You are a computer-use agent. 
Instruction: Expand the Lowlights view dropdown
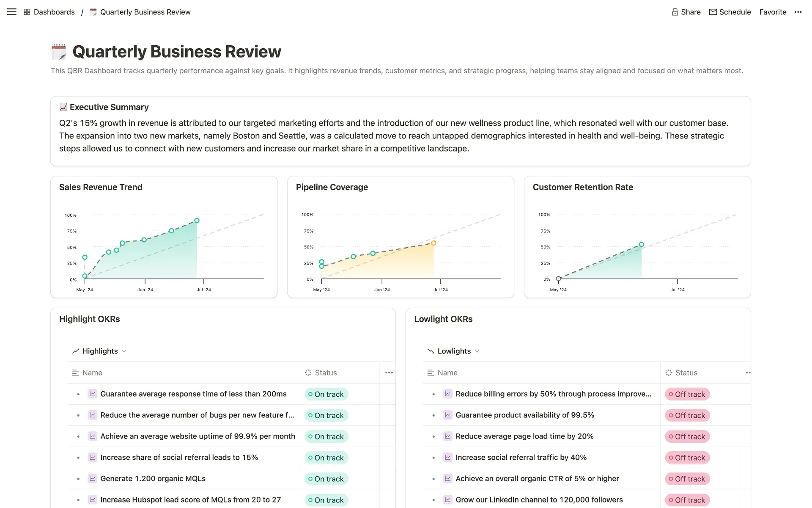tap(477, 351)
